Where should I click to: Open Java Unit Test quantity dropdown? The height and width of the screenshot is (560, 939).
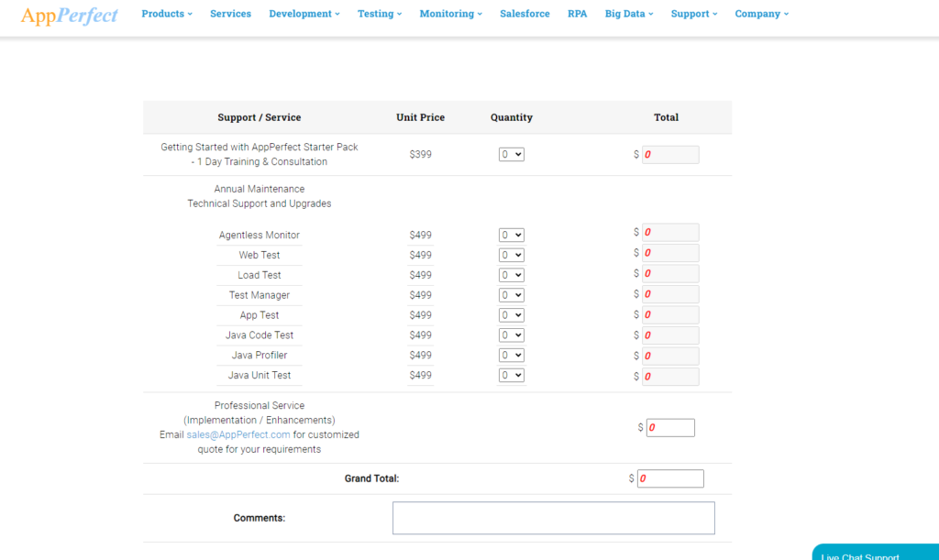[512, 375]
